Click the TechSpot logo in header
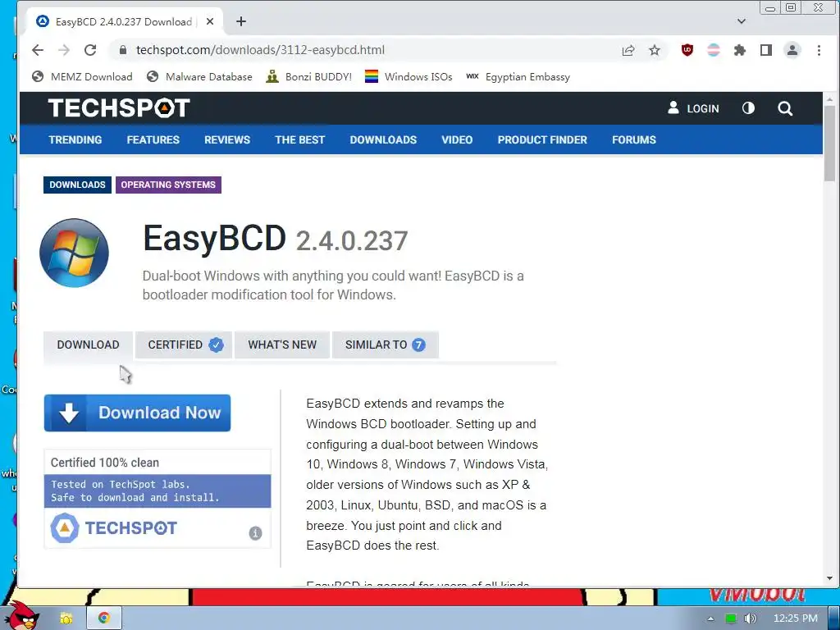The height and width of the screenshot is (630, 840). pyautogui.click(x=119, y=107)
